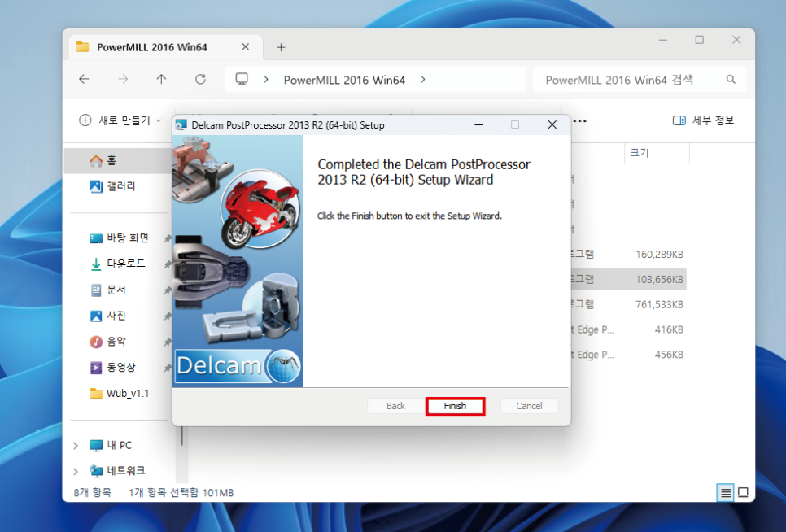The width and height of the screenshot is (786, 532).
Task: Click the 160,289KB file size cell
Action: (x=660, y=255)
